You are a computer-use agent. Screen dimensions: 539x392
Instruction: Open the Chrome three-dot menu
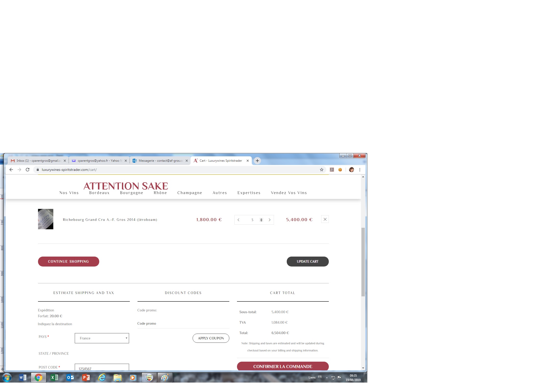(360, 170)
